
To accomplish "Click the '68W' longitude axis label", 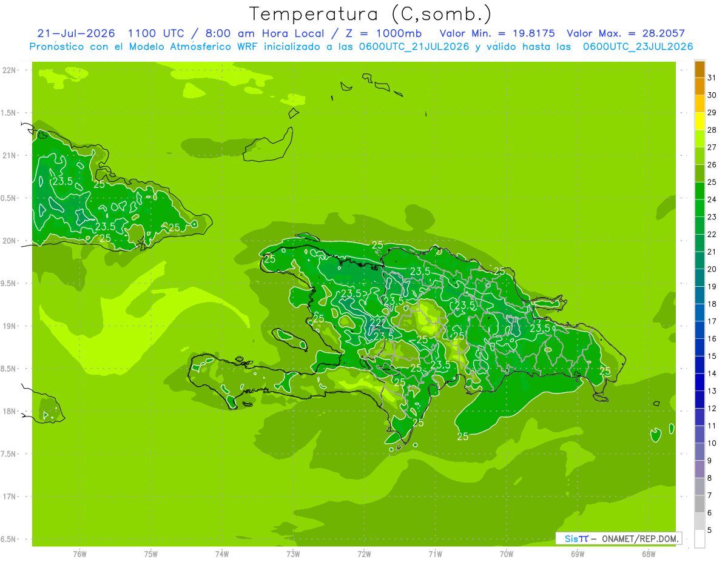I will (x=649, y=554).
